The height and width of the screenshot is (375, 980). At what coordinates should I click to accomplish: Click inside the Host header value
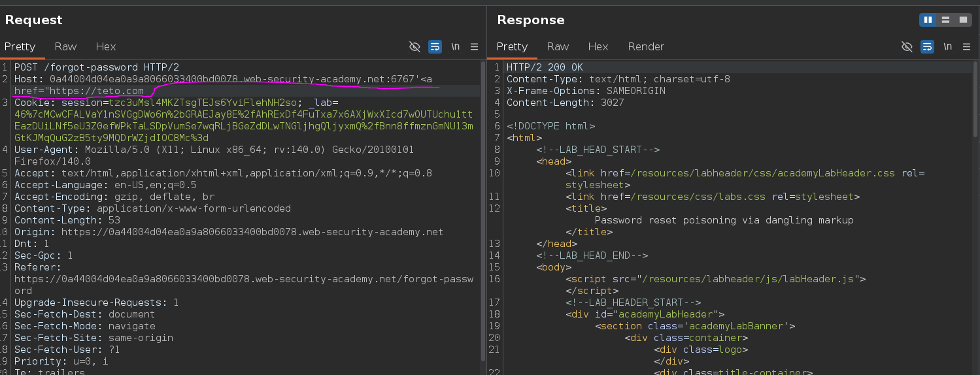[x=241, y=79]
